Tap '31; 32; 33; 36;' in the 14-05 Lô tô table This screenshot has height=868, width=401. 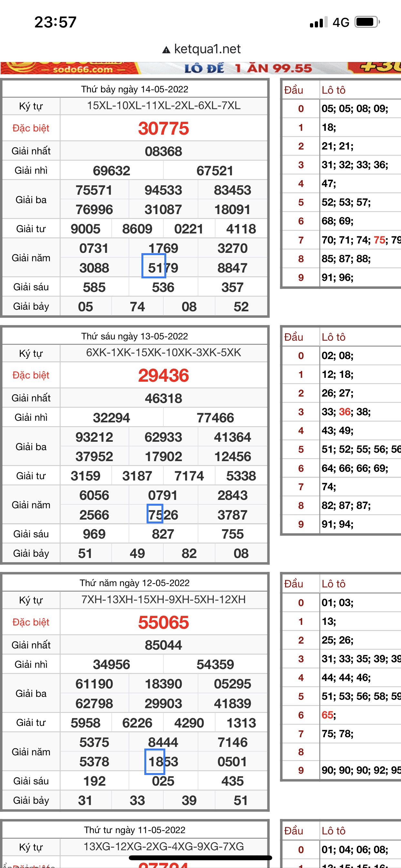[355, 165]
